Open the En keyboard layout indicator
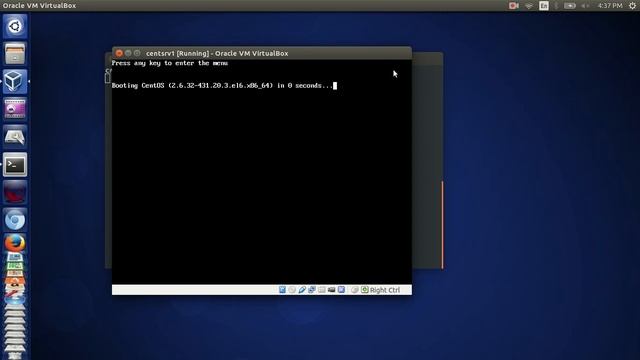The width and height of the screenshot is (640, 360). click(x=544, y=6)
